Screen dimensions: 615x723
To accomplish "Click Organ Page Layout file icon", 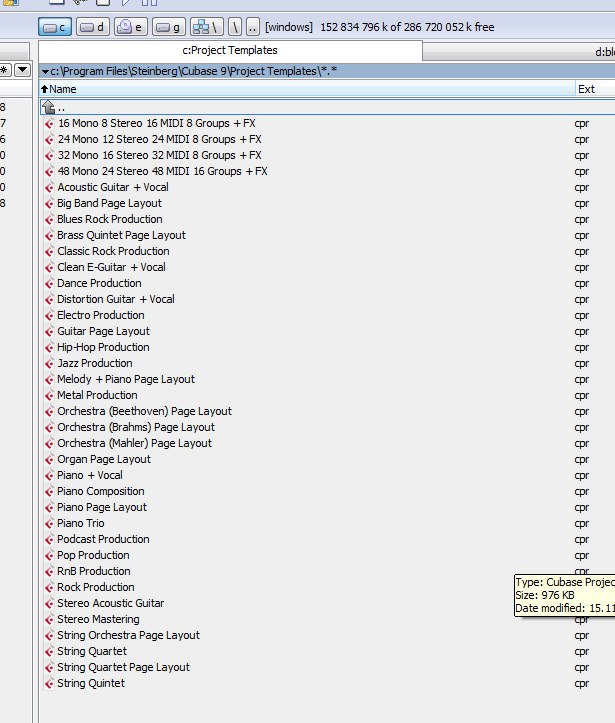I will tap(49, 460).
